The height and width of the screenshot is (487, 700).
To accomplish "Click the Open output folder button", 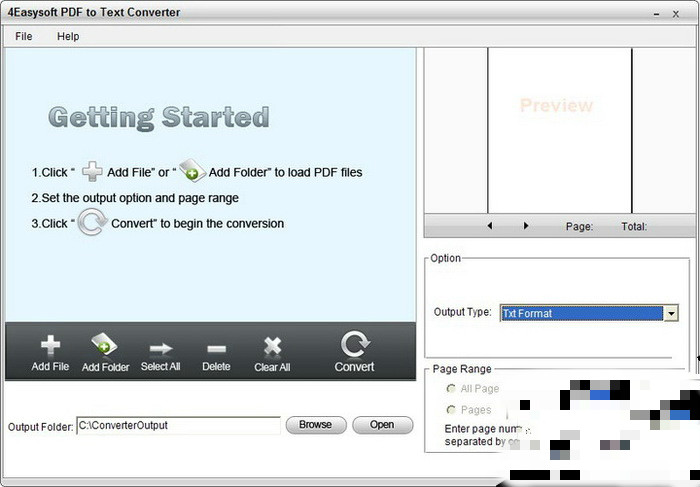I will (x=382, y=425).
